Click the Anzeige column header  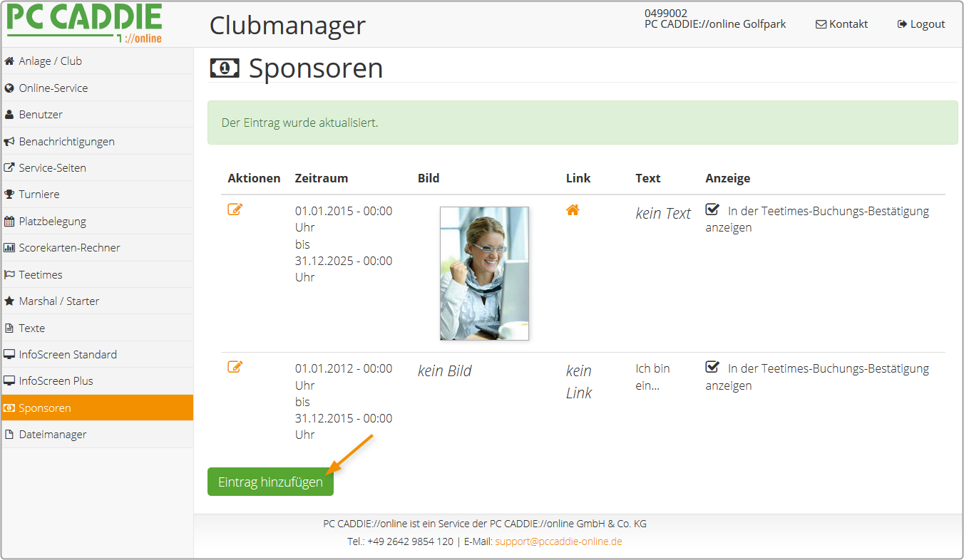click(728, 178)
